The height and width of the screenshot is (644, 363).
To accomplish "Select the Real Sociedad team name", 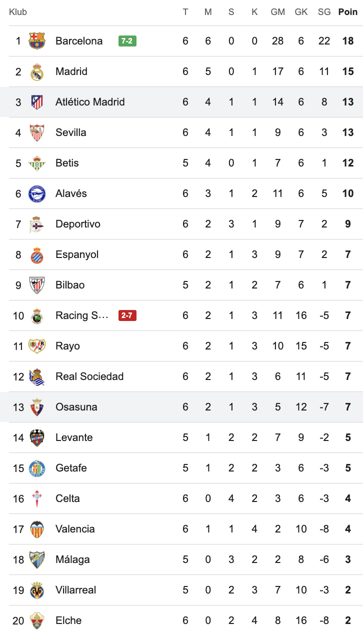I will coord(89,376).
